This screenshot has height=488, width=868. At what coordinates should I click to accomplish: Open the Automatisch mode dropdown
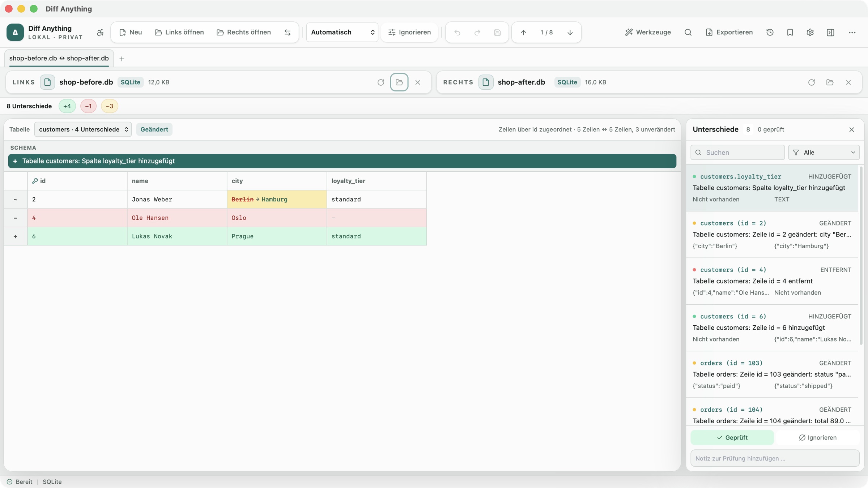(342, 33)
